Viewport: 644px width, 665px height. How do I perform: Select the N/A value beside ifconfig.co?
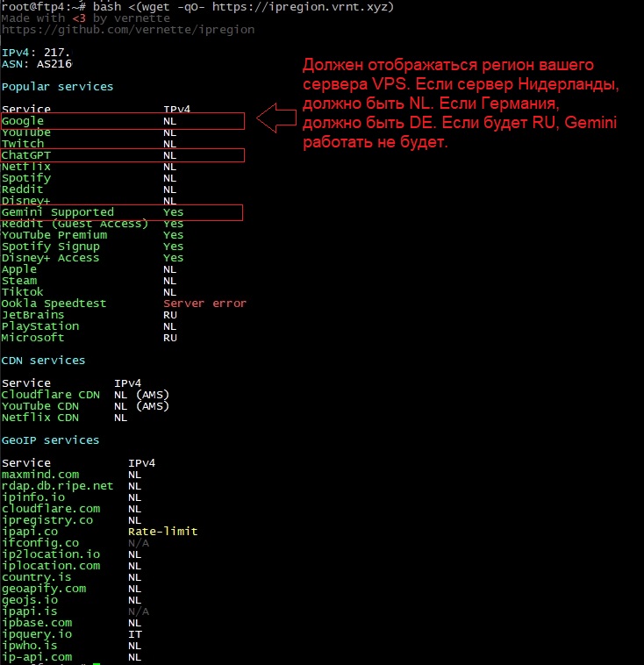pos(139,543)
